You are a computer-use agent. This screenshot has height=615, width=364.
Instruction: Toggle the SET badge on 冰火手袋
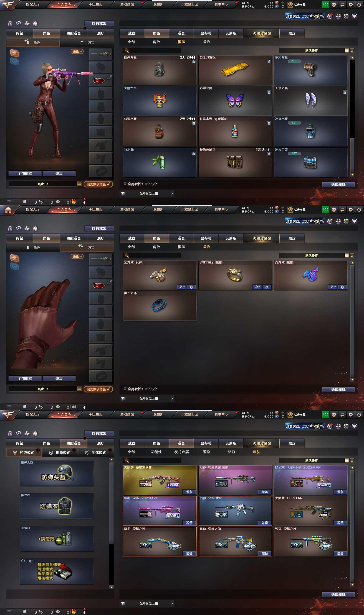pyautogui.click(x=294, y=154)
